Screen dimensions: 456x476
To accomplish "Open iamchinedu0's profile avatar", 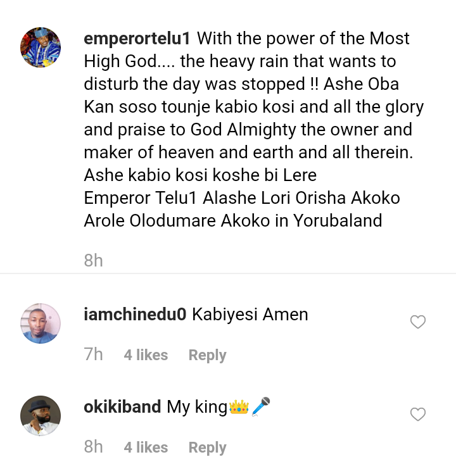I will click(41, 323).
